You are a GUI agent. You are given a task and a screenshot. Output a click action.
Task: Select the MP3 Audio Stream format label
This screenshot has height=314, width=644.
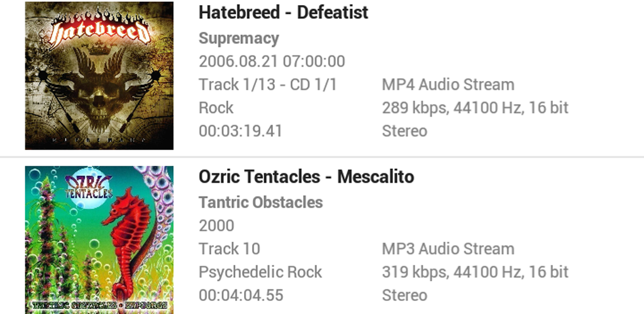pos(448,249)
